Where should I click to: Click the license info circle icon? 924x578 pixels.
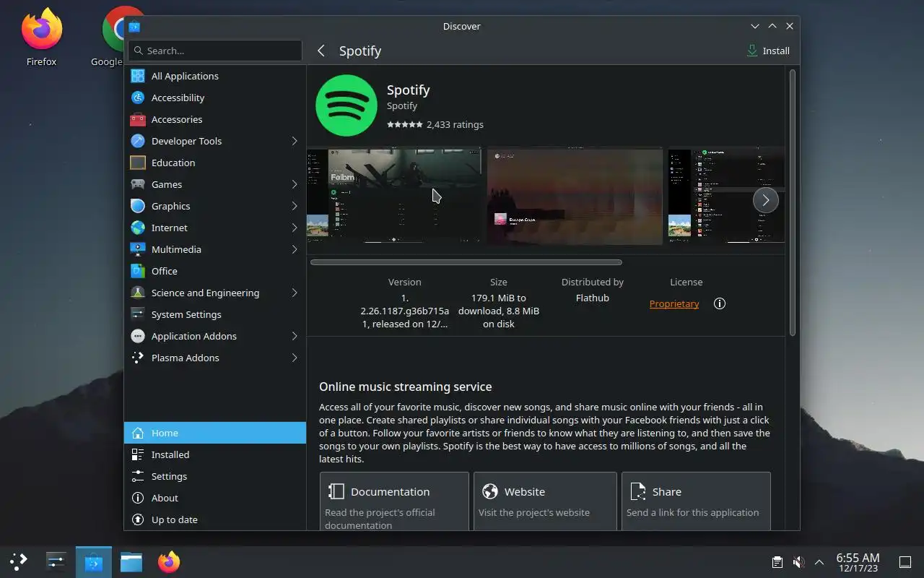(x=720, y=303)
